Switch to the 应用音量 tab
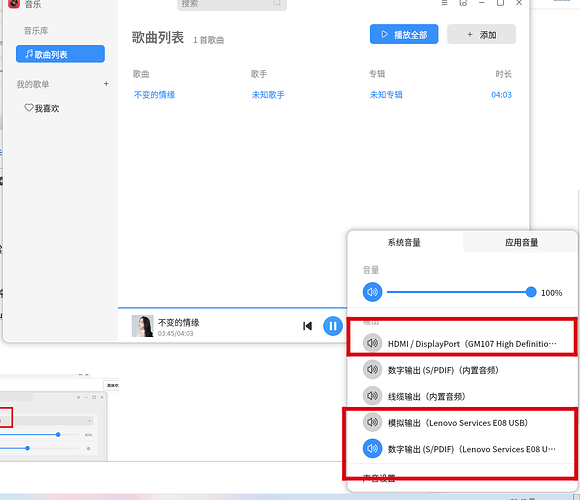This screenshot has width=580, height=500. pos(521,243)
